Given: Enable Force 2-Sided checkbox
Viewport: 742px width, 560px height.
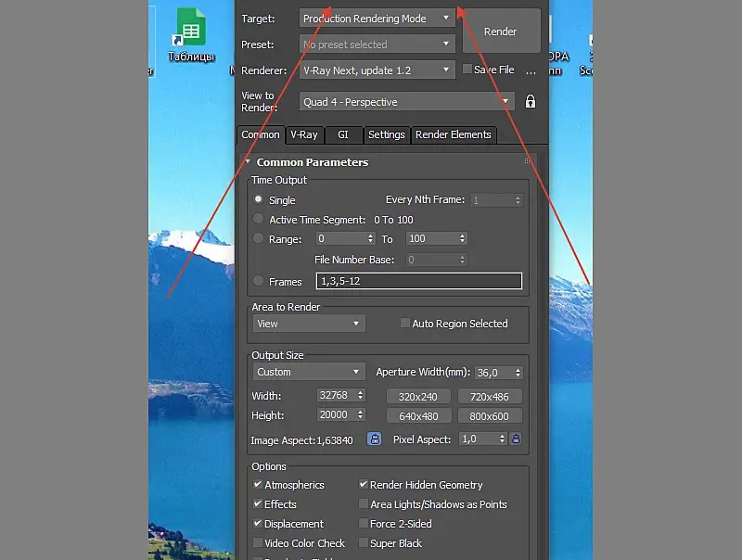Looking at the screenshot, I should click(364, 523).
